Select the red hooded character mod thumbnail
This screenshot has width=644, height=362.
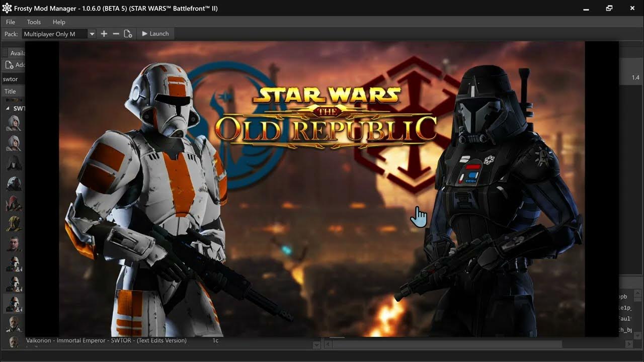pyautogui.click(x=14, y=204)
